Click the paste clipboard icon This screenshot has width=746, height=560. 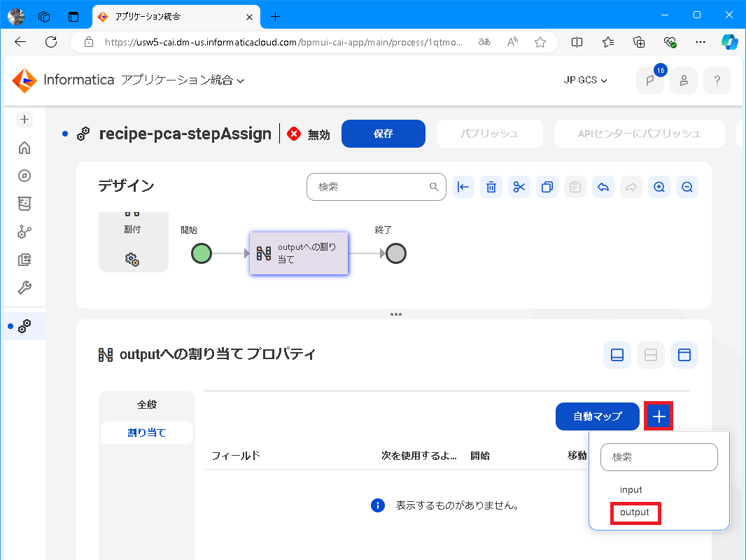coord(575,187)
